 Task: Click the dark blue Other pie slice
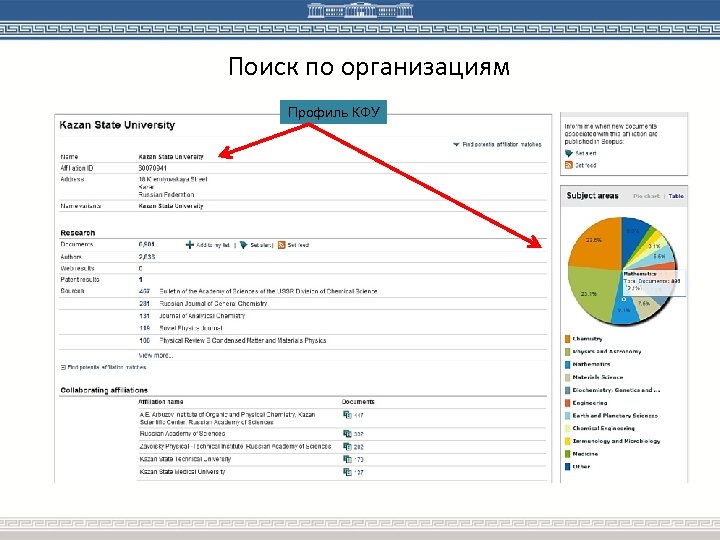633,236
